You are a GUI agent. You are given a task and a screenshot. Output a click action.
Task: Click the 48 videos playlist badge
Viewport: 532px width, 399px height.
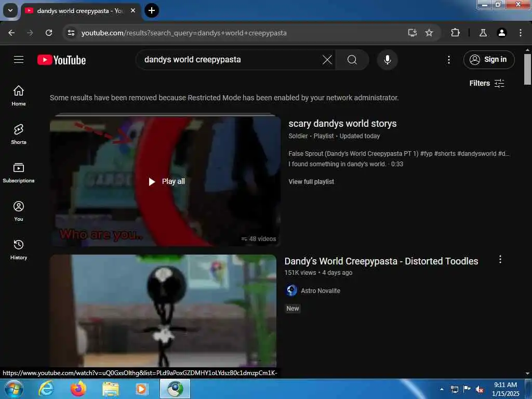(259, 239)
